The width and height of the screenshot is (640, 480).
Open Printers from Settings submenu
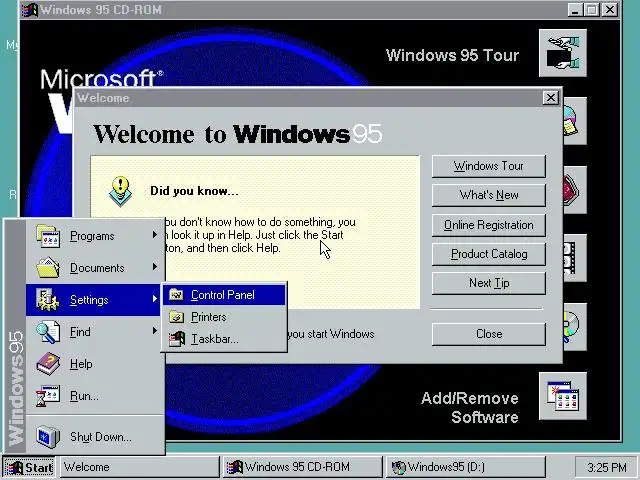(x=224, y=317)
